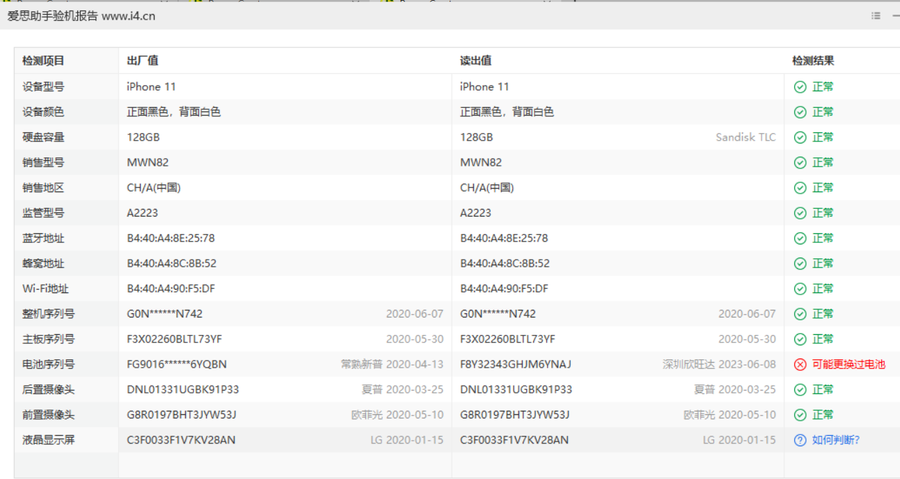The image size is (900, 479).
Task: Click 常熟新普 2020-04-13 battery date
Action: coord(392,365)
